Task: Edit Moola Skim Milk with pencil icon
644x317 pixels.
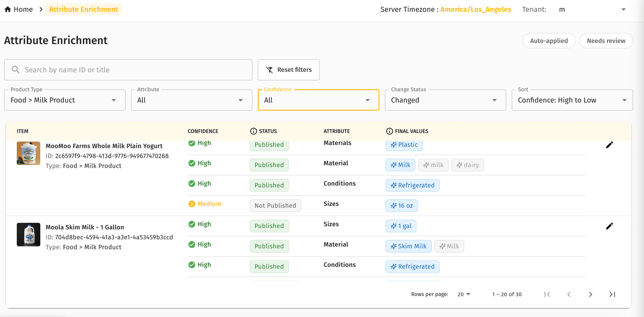Action: [x=609, y=226]
